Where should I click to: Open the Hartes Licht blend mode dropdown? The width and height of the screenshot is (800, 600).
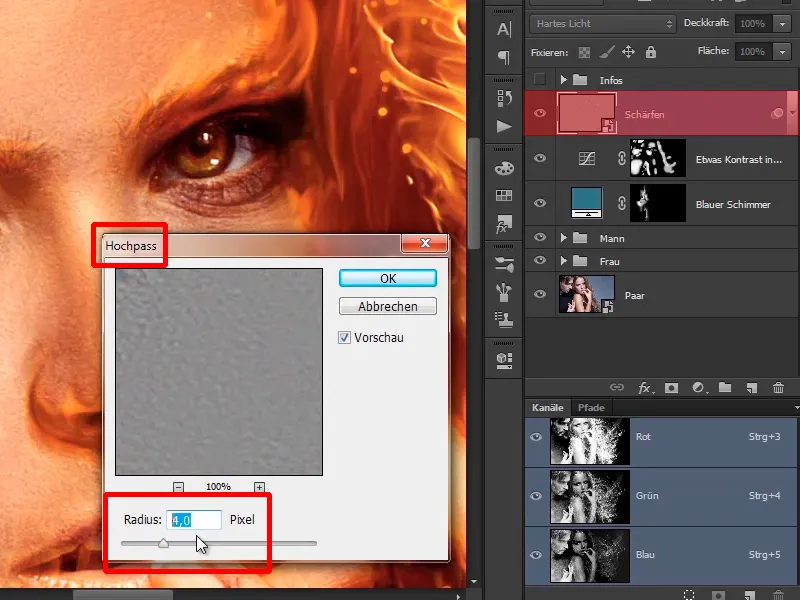click(603, 23)
